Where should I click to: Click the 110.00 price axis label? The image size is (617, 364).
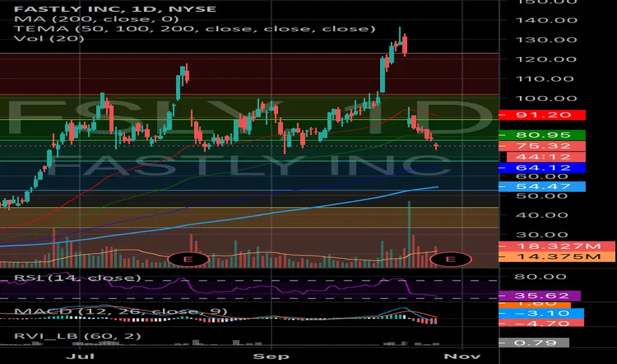coord(546,79)
